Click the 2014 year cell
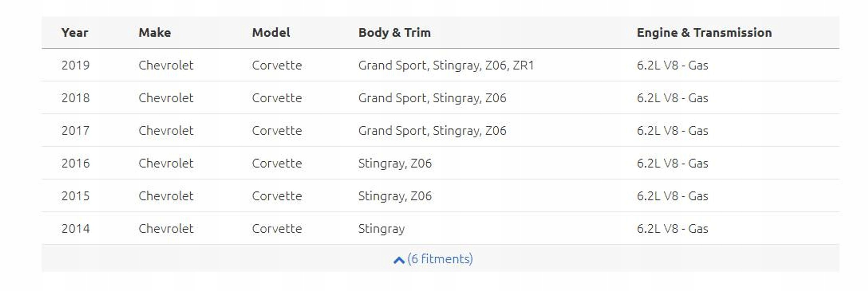This screenshot has height=291, width=868. pos(75,229)
